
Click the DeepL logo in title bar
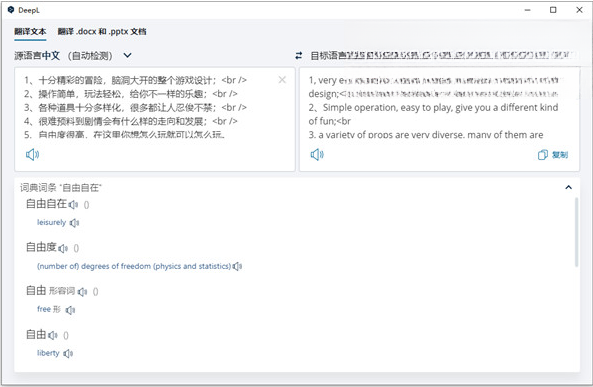(x=11, y=10)
